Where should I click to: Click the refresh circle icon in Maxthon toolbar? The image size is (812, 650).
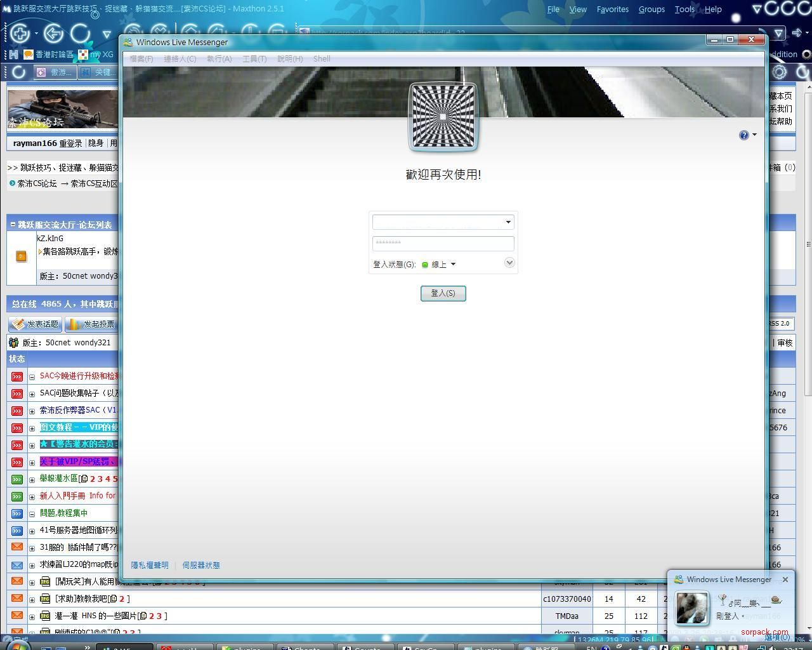[80, 34]
